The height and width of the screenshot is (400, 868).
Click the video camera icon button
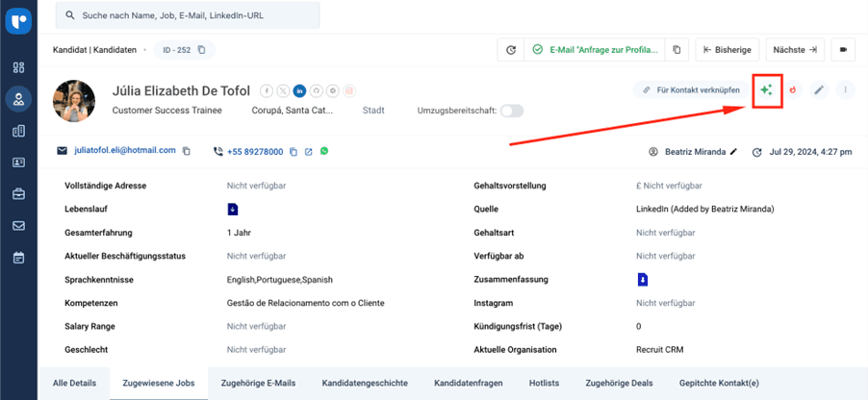point(844,50)
